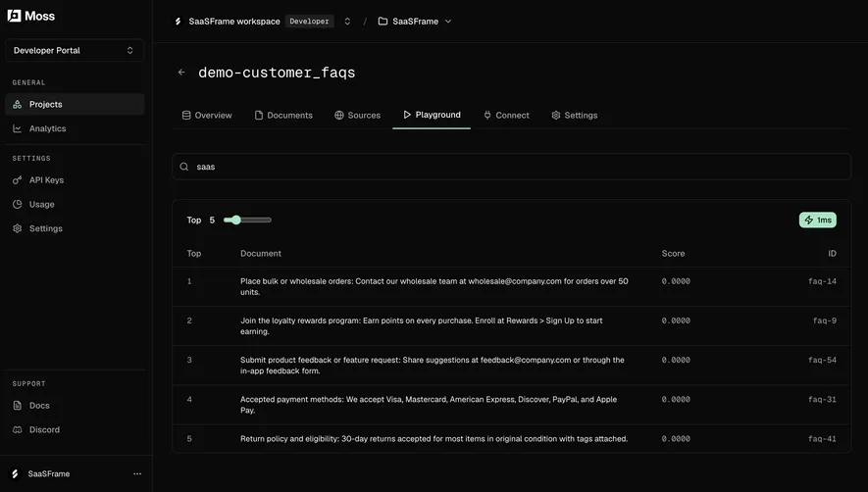This screenshot has height=492, width=868.
Task: Click the Analytics chart icon
Action: (17, 128)
